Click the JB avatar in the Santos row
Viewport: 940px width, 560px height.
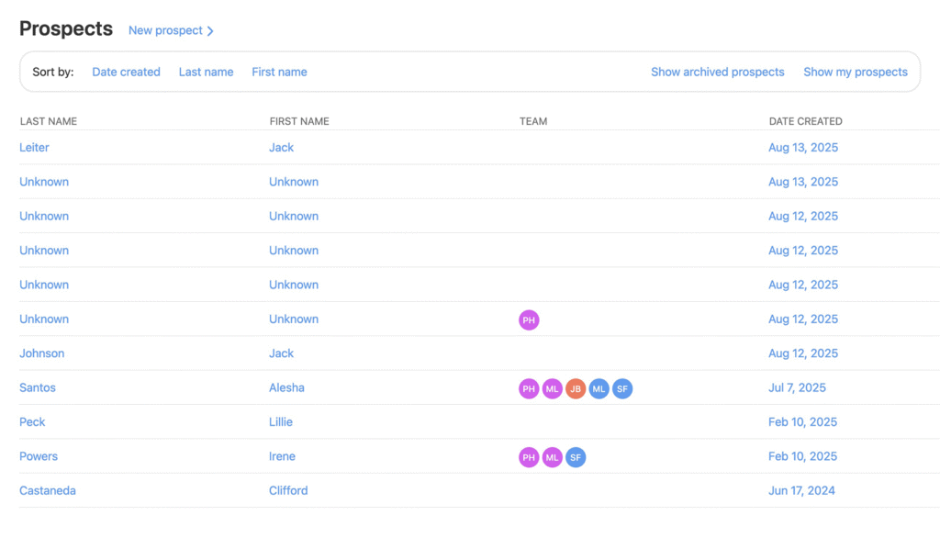coord(576,388)
